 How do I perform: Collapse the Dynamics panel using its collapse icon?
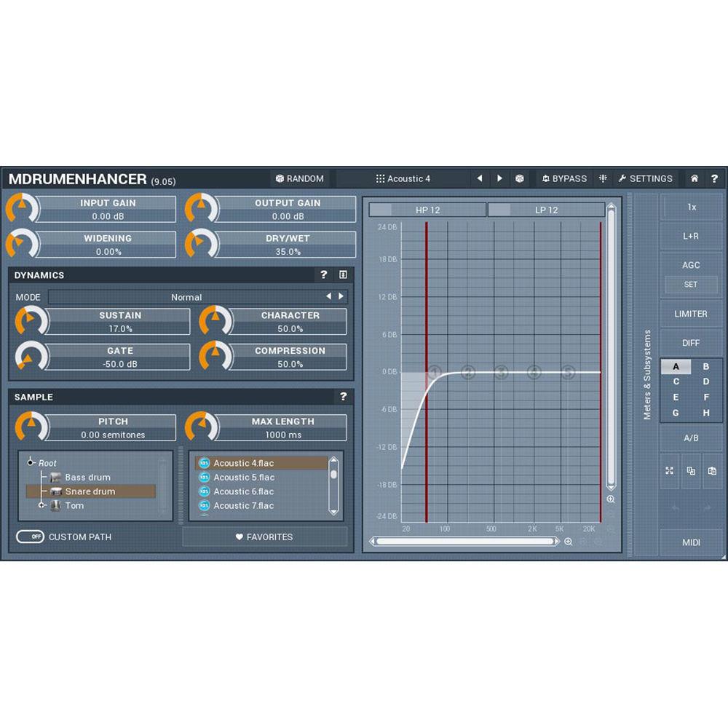click(341, 275)
